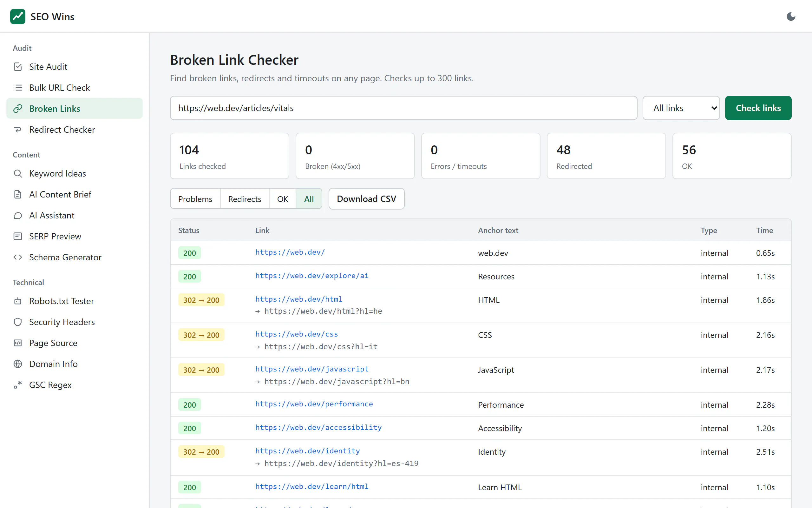Click the Page Source code icon

tap(18, 343)
